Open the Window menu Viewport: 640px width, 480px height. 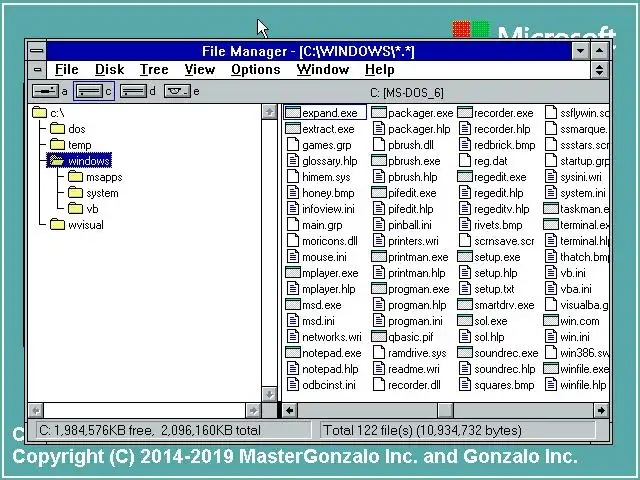pyautogui.click(x=322, y=70)
